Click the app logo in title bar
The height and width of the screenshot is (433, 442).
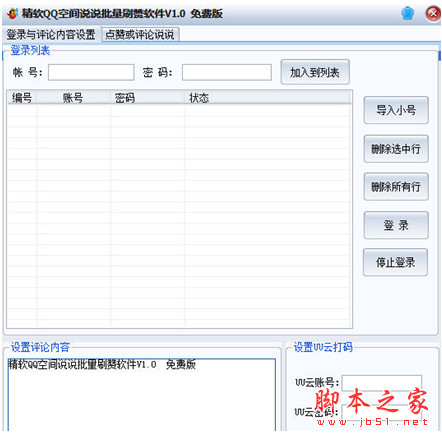click(x=13, y=14)
